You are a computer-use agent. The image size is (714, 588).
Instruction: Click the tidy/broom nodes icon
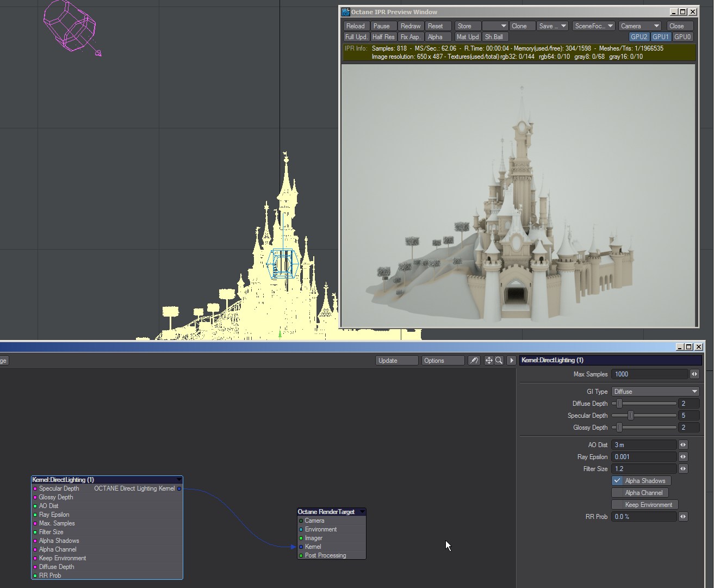pos(474,360)
